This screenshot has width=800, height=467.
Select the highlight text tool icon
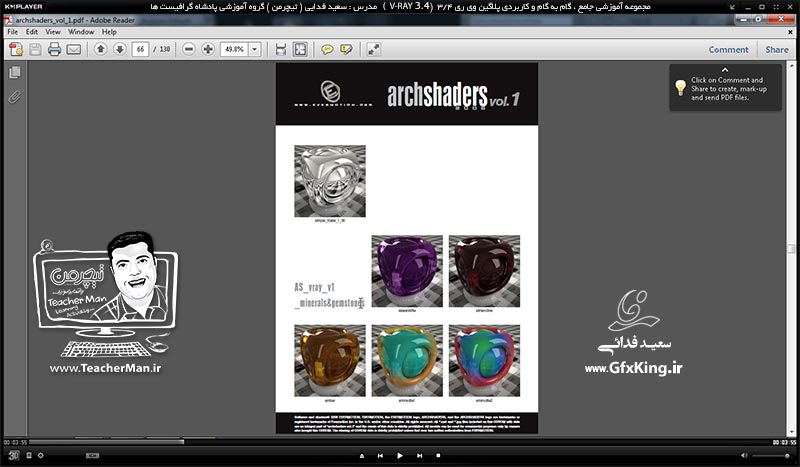coord(346,49)
